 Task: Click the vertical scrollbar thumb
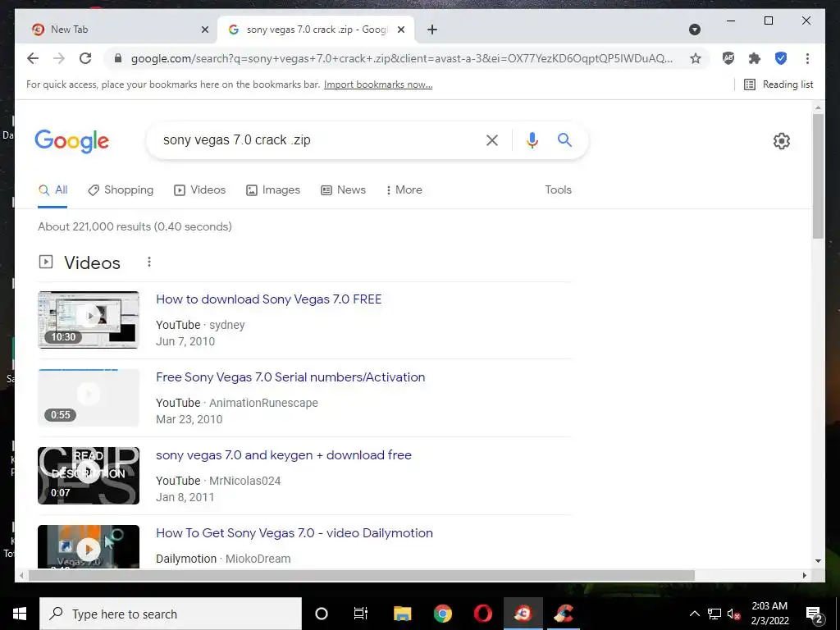(x=818, y=176)
